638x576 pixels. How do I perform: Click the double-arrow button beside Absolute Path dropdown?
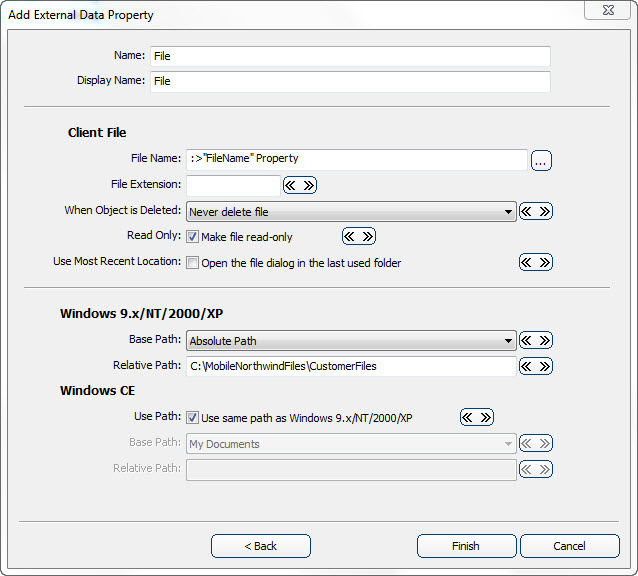536,340
